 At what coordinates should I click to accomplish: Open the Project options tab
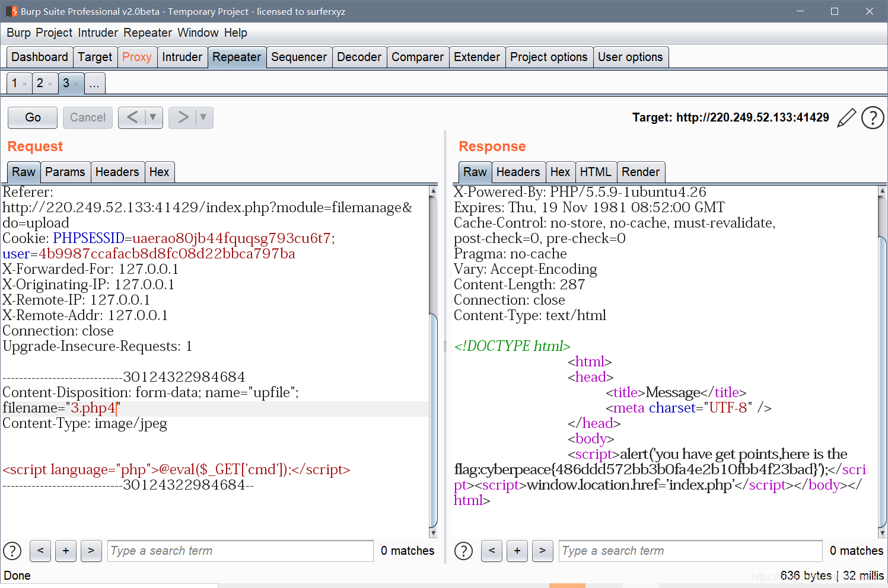[x=549, y=57]
